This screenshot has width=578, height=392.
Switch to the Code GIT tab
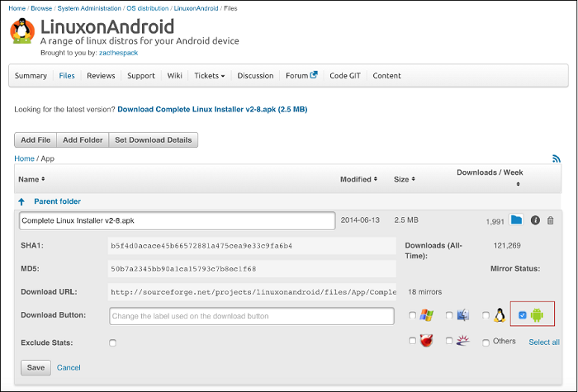[x=345, y=76]
